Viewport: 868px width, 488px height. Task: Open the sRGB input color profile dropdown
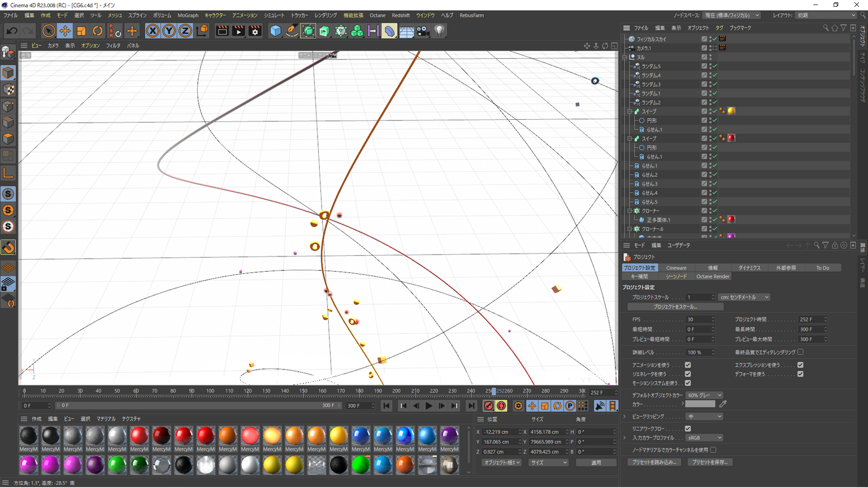tap(704, 438)
